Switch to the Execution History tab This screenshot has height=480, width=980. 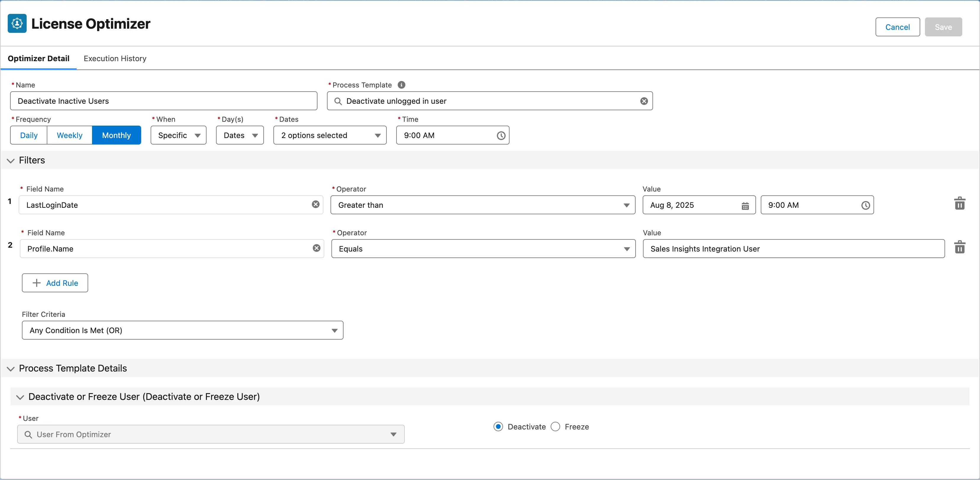(x=115, y=59)
